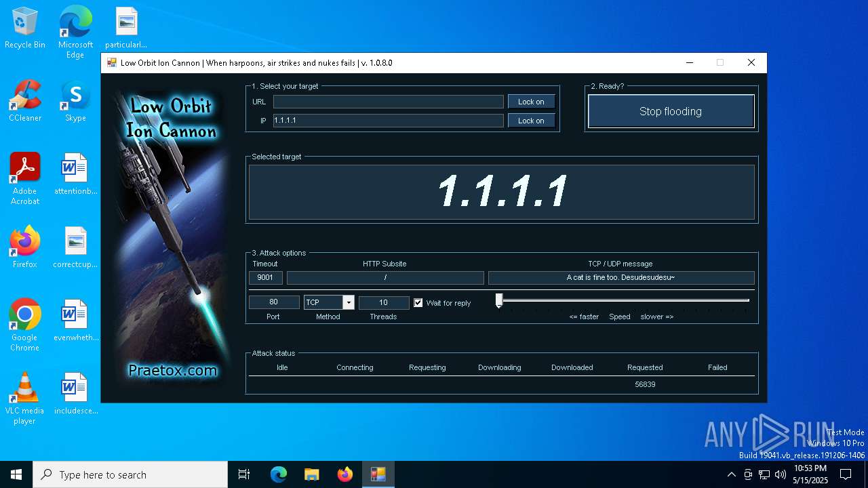
Task: Select the correctcup... image file
Action: tap(75, 247)
